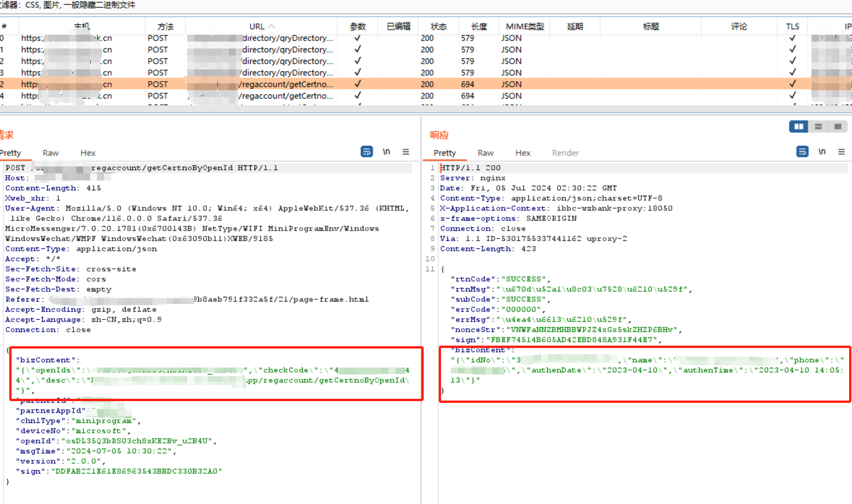Click the 'HTTP/1.1 200' response status line
This screenshot has width=852, height=504.
pyautogui.click(x=471, y=168)
